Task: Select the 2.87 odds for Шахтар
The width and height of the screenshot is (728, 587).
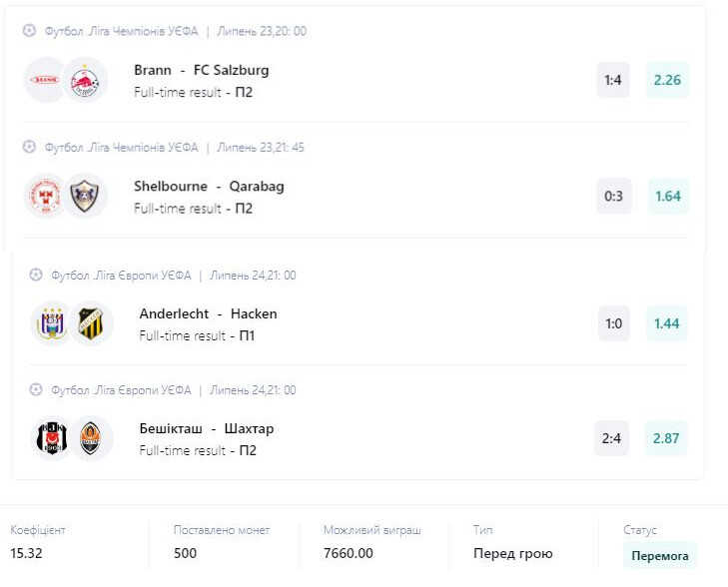Action: (666, 438)
